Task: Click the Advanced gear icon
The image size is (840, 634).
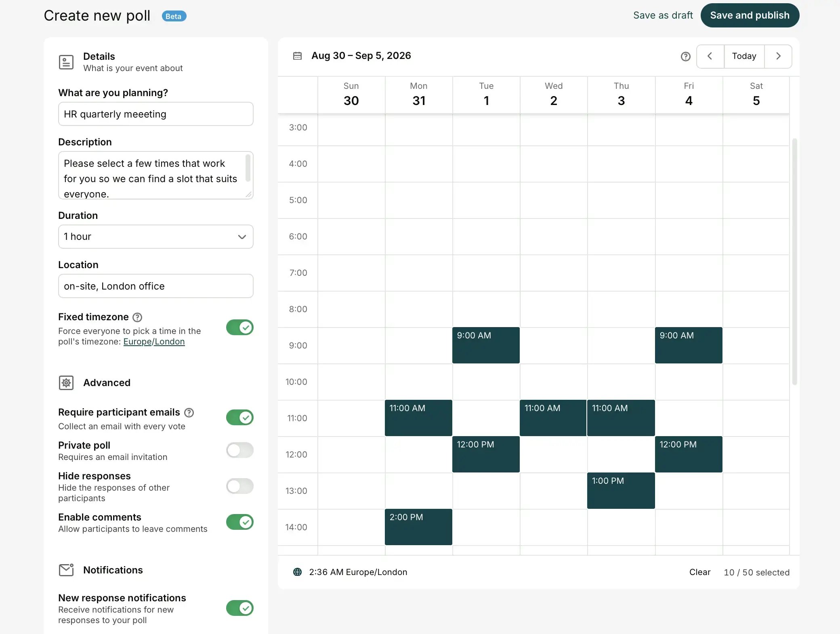Action: (66, 383)
